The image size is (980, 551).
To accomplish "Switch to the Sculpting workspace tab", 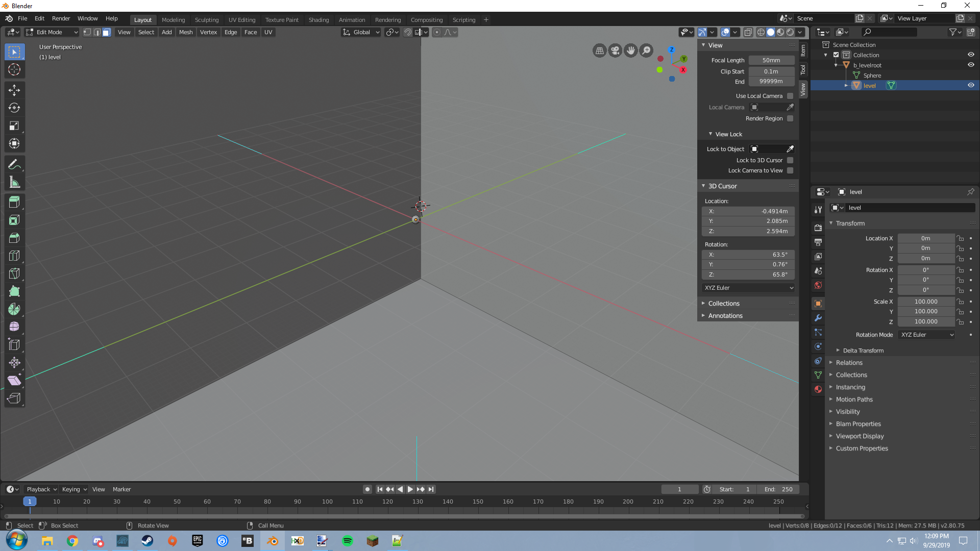I will [x=206, y=20].
